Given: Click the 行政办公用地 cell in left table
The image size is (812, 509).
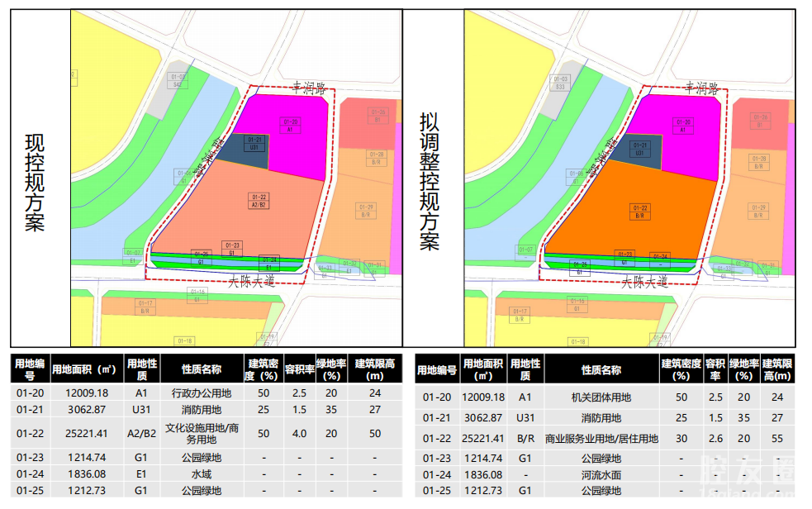Looking at the screenshot, I should point(201,393).
